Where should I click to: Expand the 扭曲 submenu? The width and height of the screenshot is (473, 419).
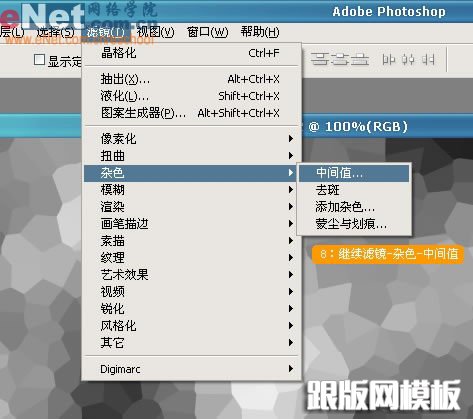pyautogui.click(x=191, y=156)
